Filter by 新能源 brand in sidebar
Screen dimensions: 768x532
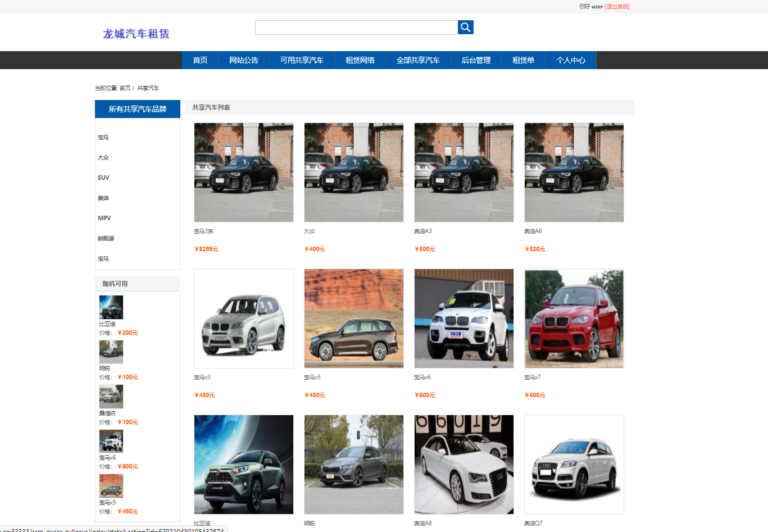[106, 239]
